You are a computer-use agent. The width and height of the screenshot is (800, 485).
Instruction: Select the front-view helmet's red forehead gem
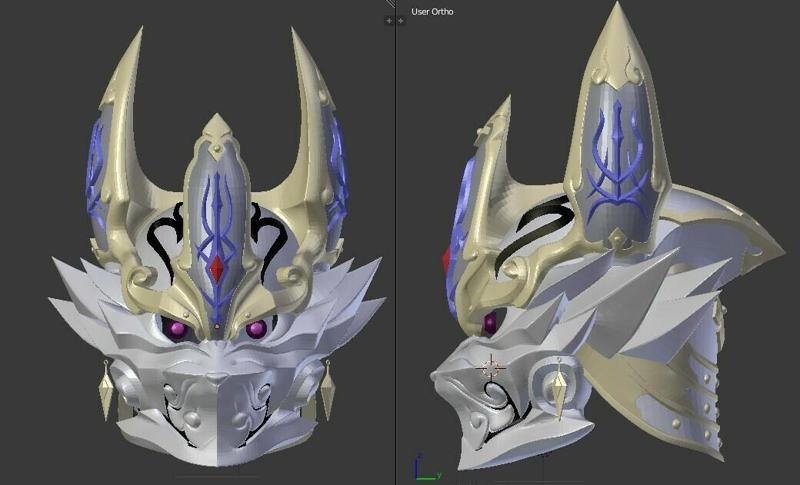(x=217, y=269)
